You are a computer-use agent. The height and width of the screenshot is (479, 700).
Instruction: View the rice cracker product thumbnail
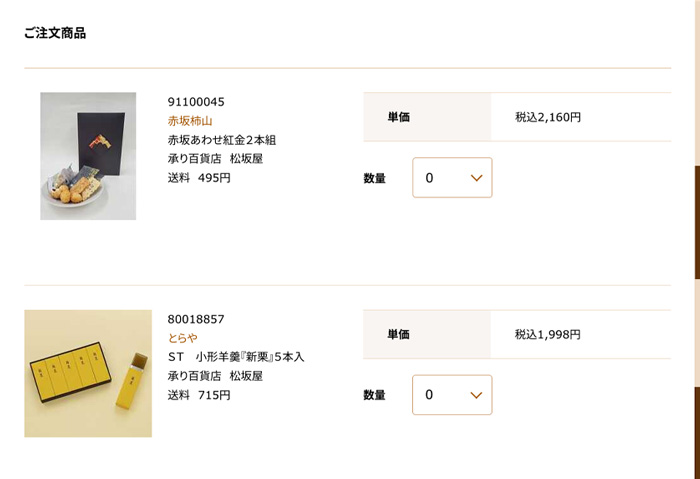(x=88, y=156)
